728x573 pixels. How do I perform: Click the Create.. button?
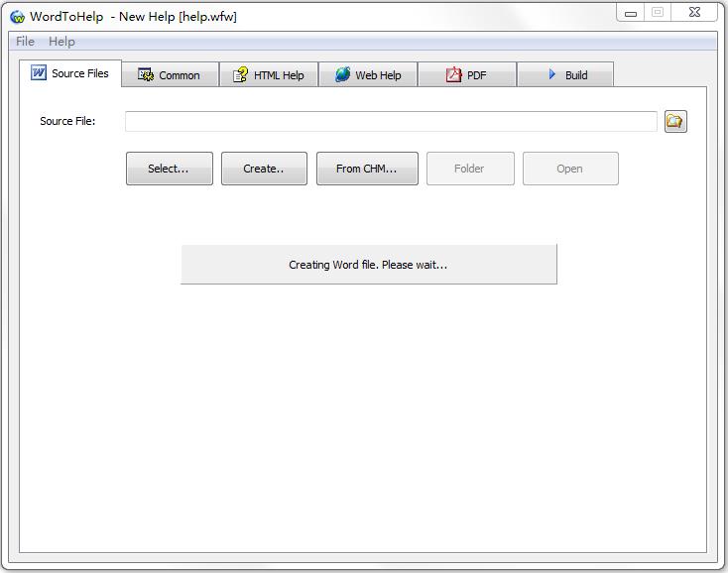click(264, 169)
